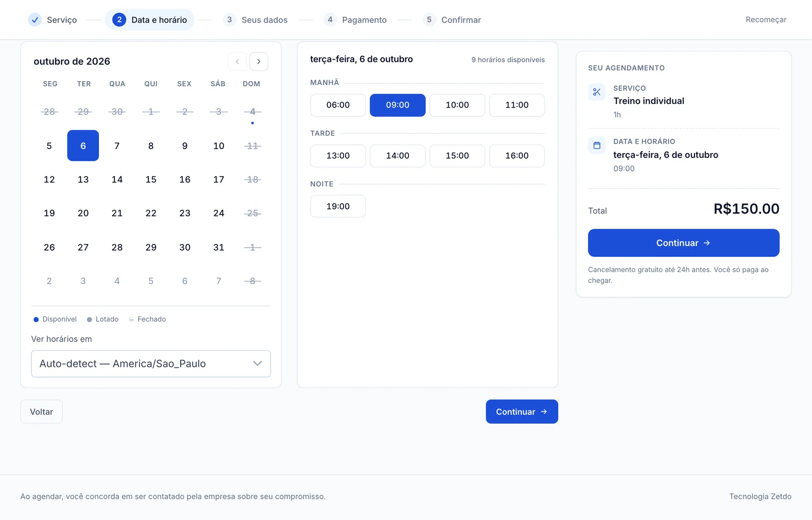
Task: Select October 13 on the calendar
Action: pyautogui.click(x=83, y=180)
